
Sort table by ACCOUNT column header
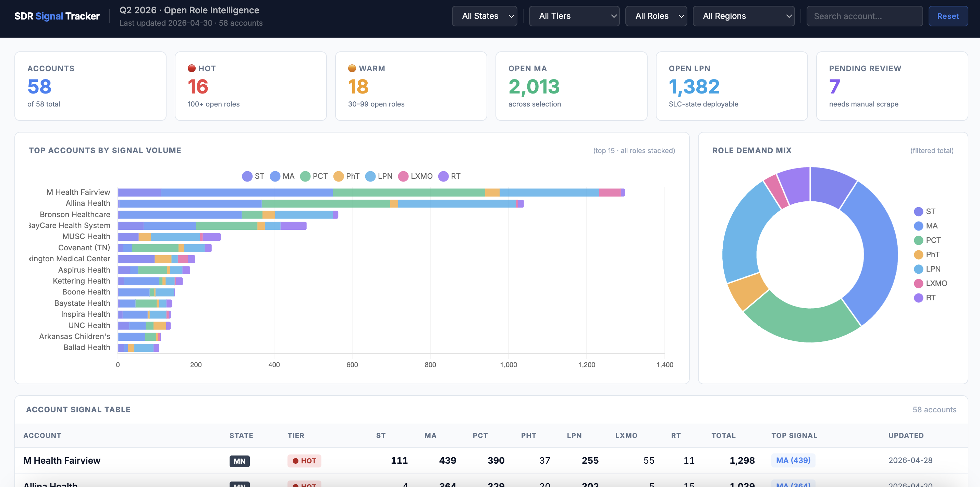(x=42, y=436)
